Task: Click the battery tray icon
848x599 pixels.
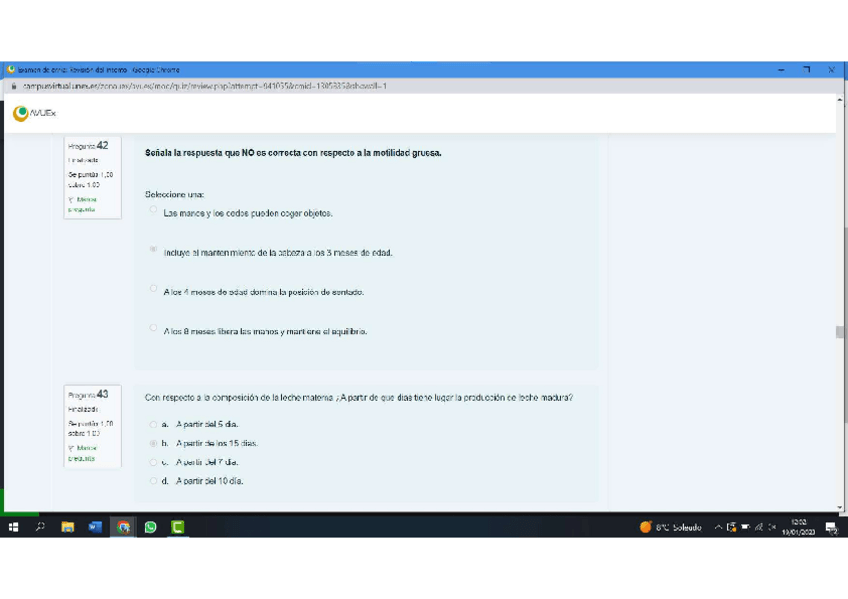Action: (745, 527)
